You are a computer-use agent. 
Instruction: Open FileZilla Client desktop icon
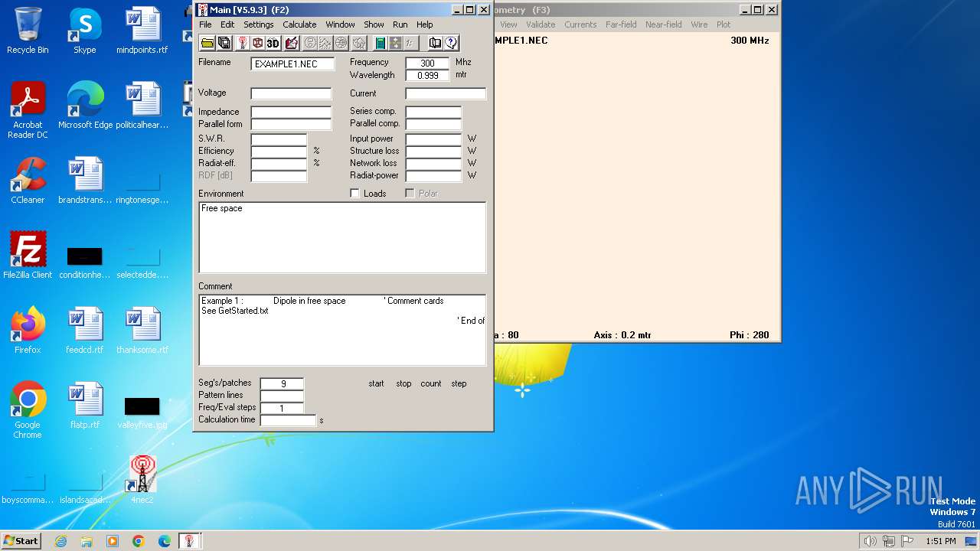(x=28, y=256)
